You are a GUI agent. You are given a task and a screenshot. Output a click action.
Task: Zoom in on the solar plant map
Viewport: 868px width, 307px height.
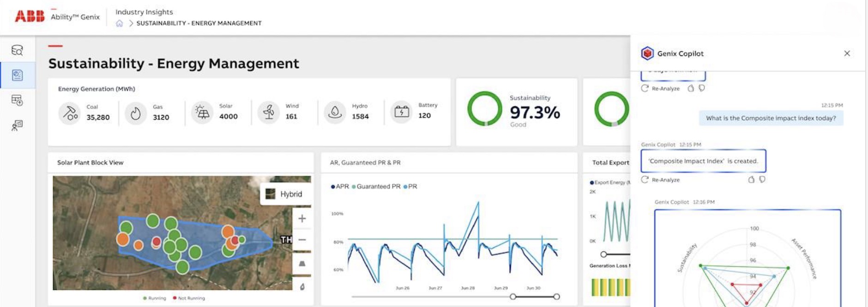[x=302, y=218]
